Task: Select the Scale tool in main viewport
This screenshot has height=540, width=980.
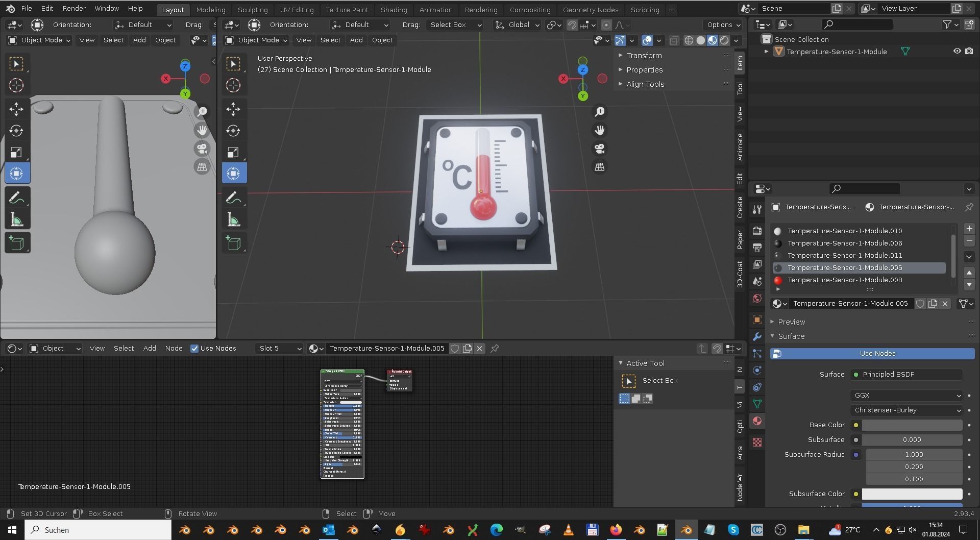Action: [x=233, y=152]
